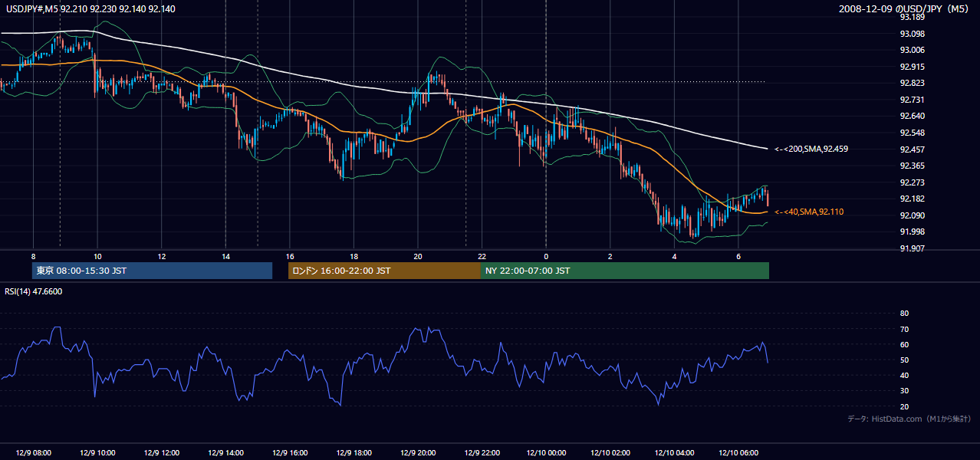
Task: Click hour label 12 under price chart
Action: tap(161, 256)
